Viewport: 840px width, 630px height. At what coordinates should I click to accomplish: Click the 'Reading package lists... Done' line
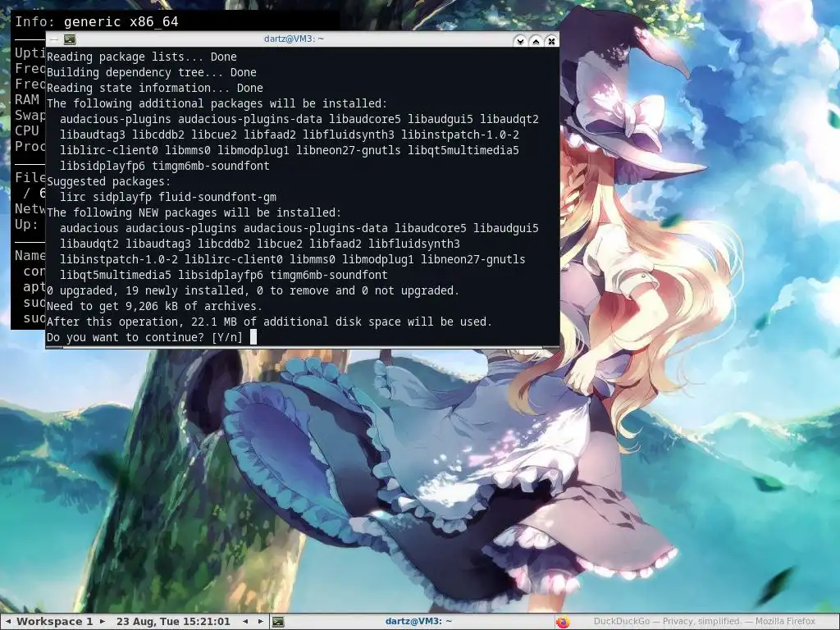click(141, 57)
